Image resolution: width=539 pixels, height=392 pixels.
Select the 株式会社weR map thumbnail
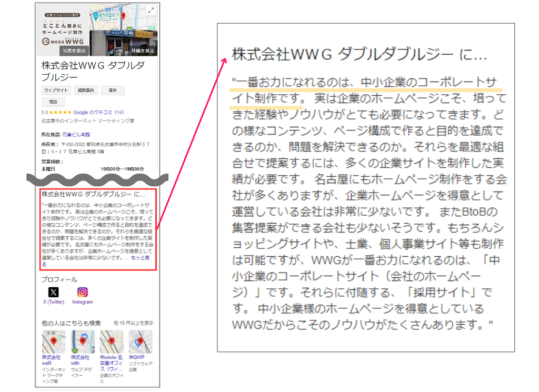click(54, 341)
